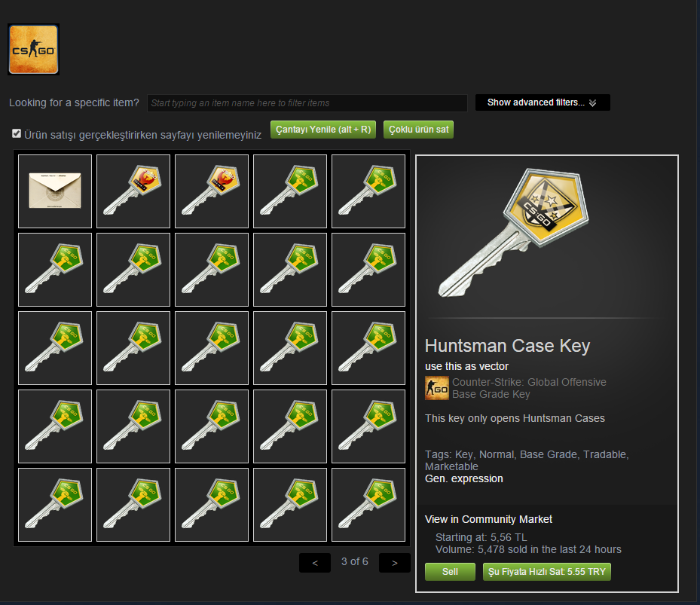Open the CS:GO game inventory icon
Screen dimensions: 700x605
pos(33,49)
